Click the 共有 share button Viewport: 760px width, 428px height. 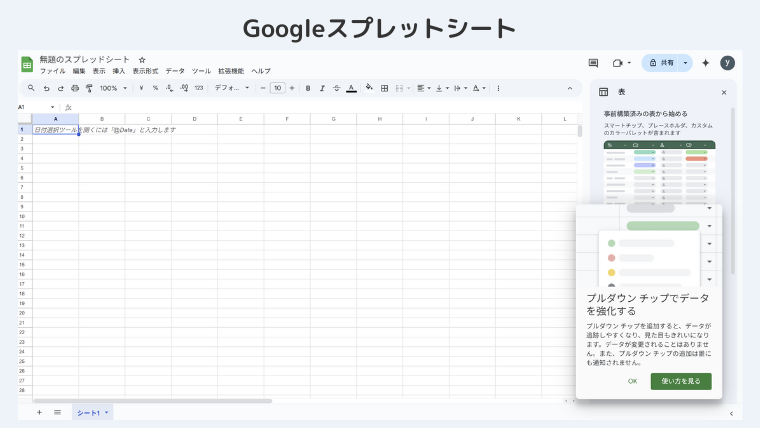[661, 63]
